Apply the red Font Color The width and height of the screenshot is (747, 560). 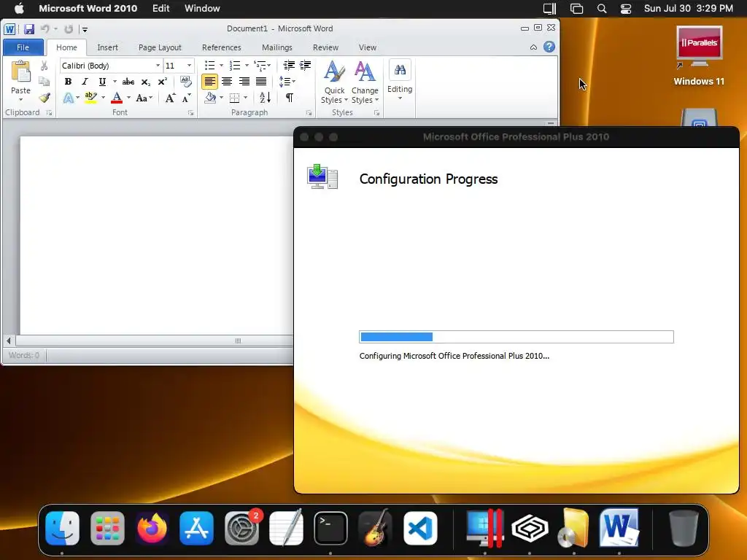117,98
